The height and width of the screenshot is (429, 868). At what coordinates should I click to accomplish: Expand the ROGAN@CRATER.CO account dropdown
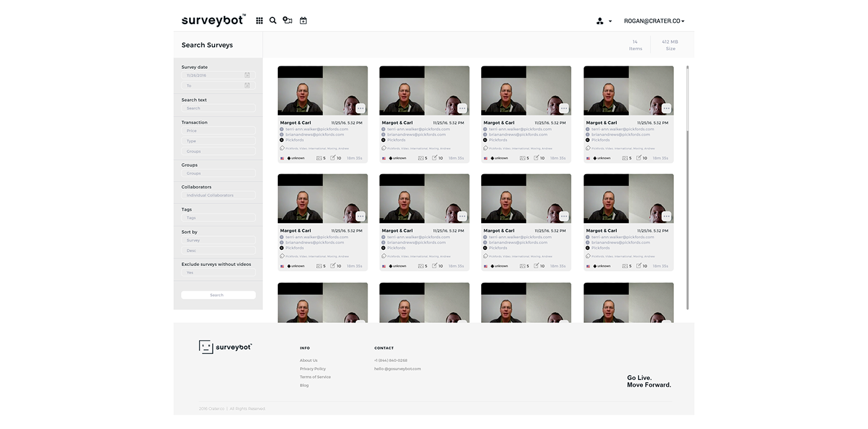[654, 21]
